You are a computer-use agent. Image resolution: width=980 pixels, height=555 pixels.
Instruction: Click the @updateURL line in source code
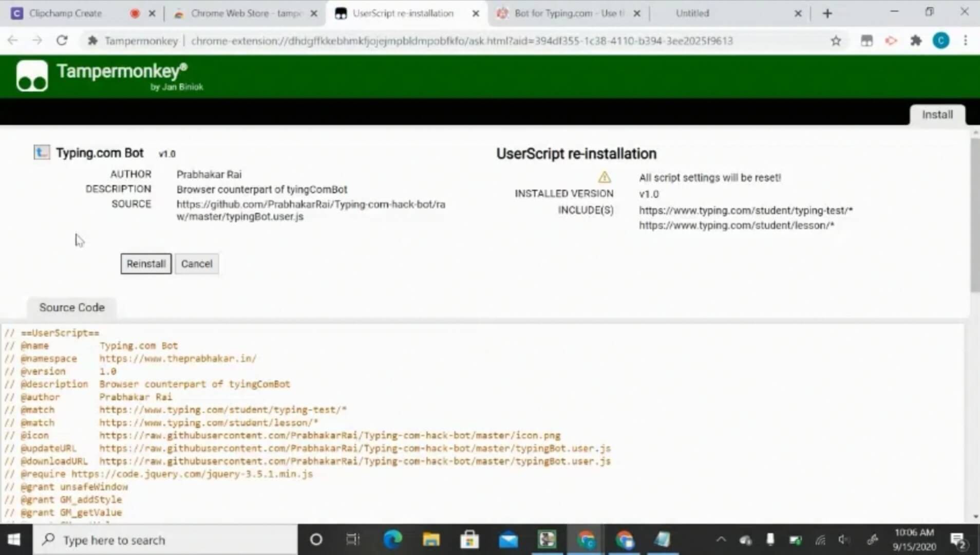(308, 448)
